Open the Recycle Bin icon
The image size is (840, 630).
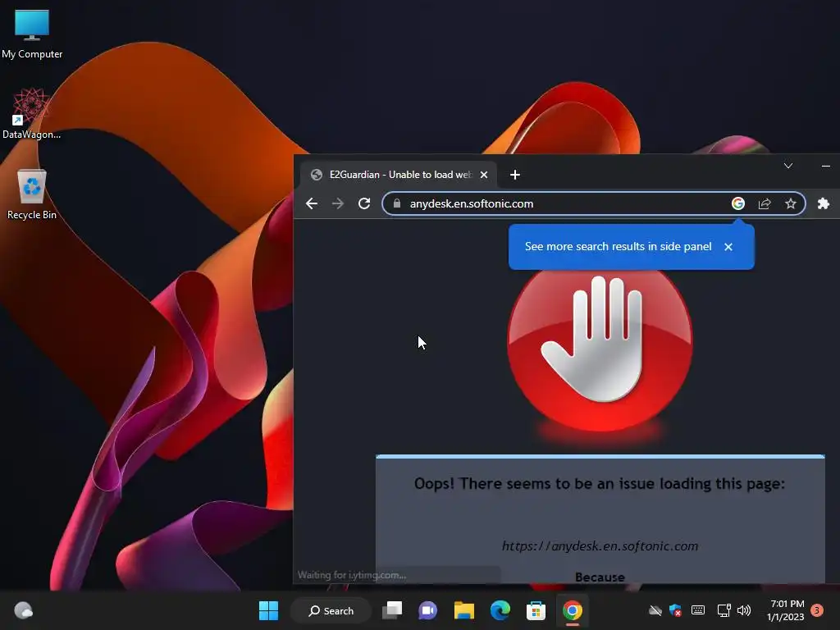coord(32,194)
